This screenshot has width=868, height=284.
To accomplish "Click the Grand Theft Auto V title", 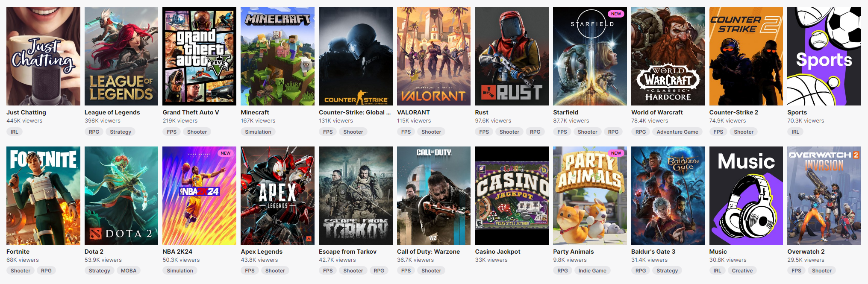I will 191,112.
